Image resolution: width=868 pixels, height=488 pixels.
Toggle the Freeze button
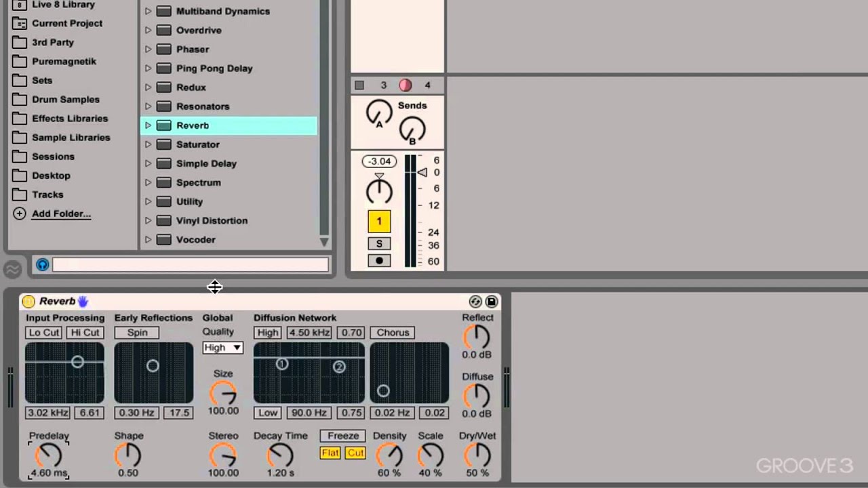point(343,436)
